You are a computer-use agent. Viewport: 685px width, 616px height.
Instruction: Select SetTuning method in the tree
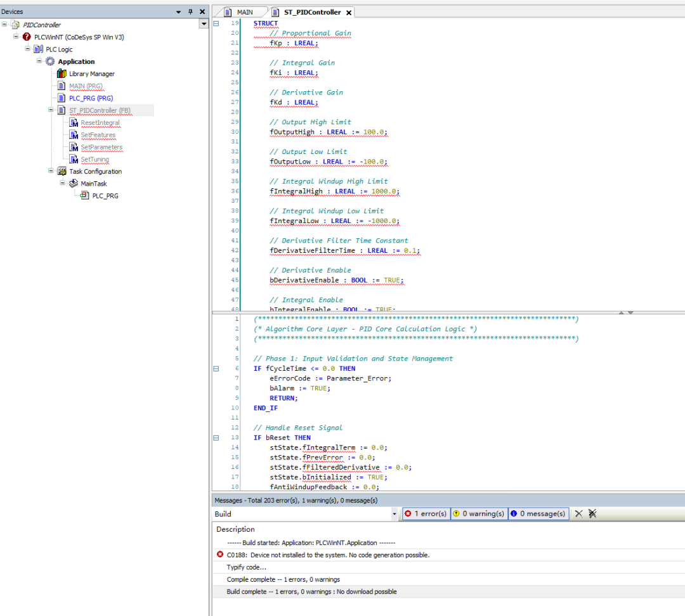[95, 159]
